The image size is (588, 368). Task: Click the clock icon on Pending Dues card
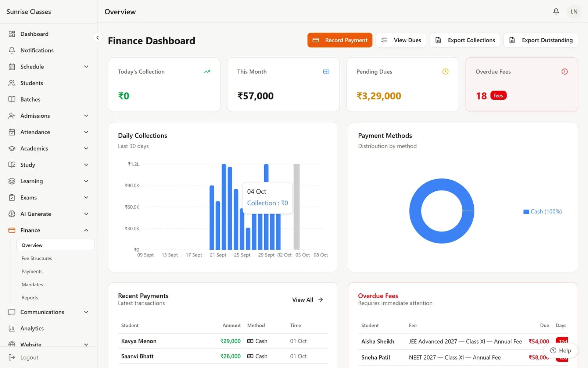[x=445, y=72]
